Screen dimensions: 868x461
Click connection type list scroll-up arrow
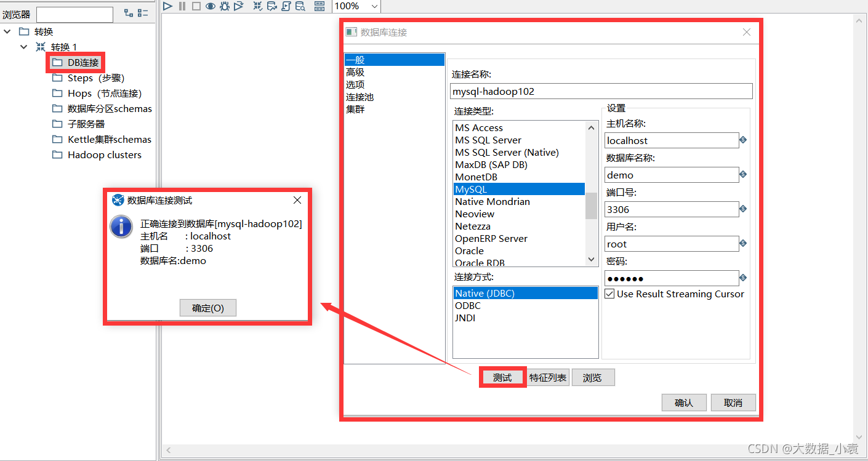(x=592, y=127)
